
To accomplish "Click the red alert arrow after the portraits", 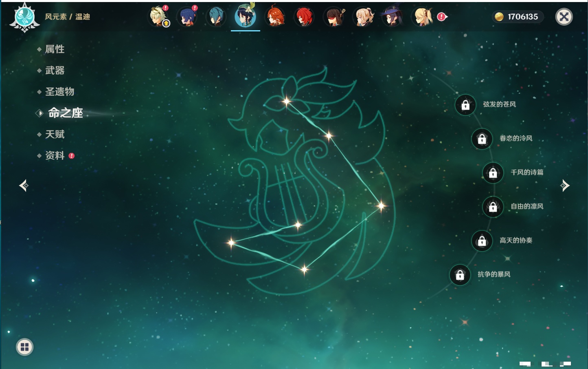I will point(442,17).
